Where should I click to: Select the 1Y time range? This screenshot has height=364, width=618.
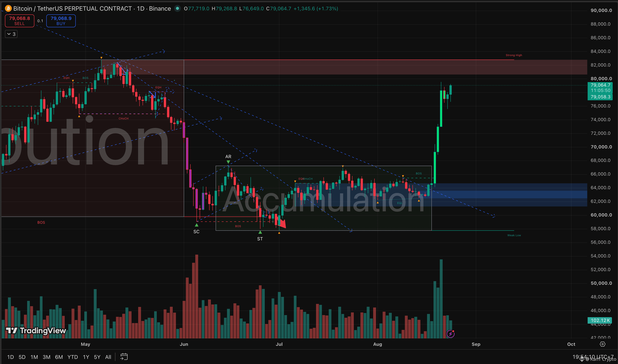coord(86,357)
